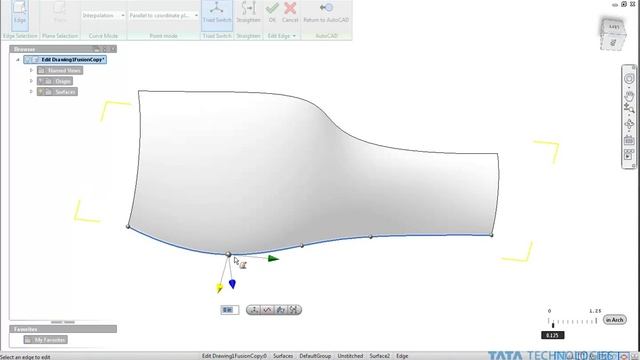Expand the Origin tree node
The image size is (640, 360).
[31, 81]
